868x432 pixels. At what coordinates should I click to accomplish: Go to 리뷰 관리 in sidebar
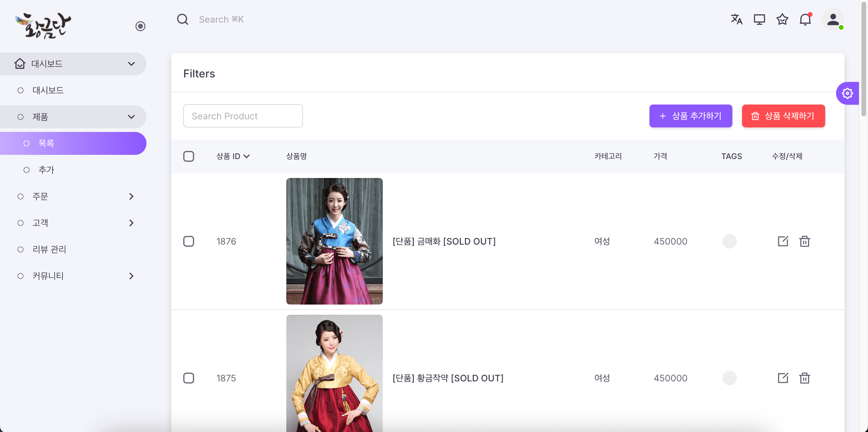point(49,249)
